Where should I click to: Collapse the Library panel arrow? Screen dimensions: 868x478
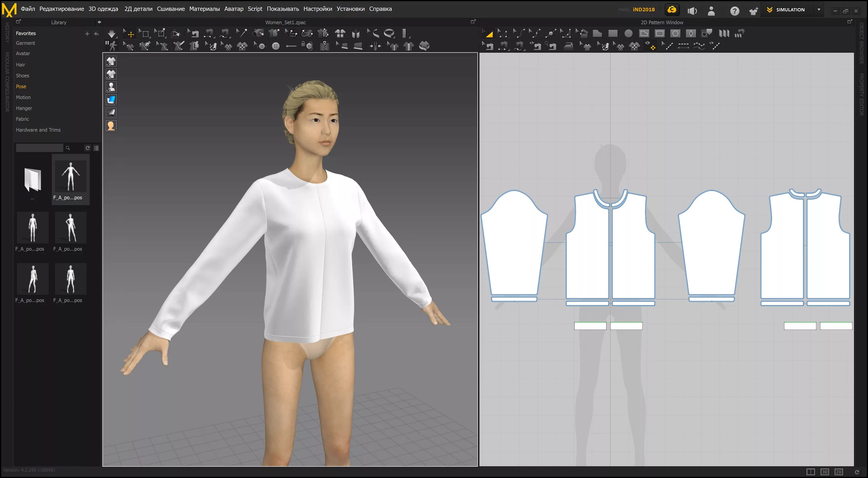99,22
